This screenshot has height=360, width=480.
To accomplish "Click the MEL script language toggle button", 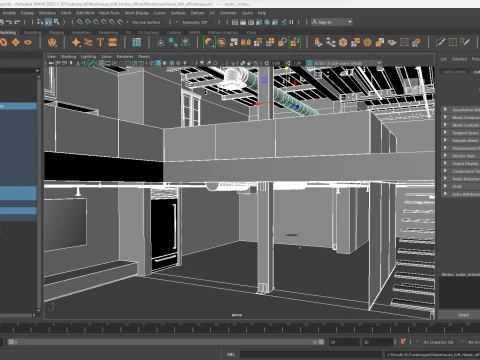I will pyautogui.click(x=230, y=354).
